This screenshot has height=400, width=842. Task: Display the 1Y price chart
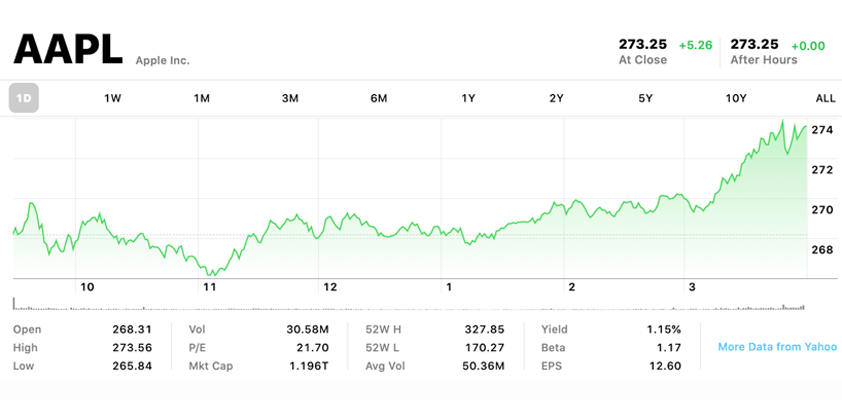coord(468,98)
